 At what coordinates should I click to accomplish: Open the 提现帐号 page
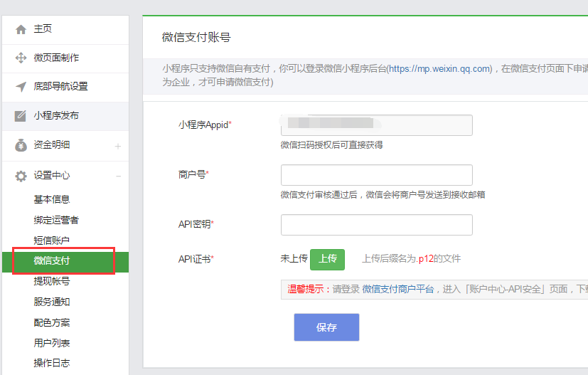point(52,281)
